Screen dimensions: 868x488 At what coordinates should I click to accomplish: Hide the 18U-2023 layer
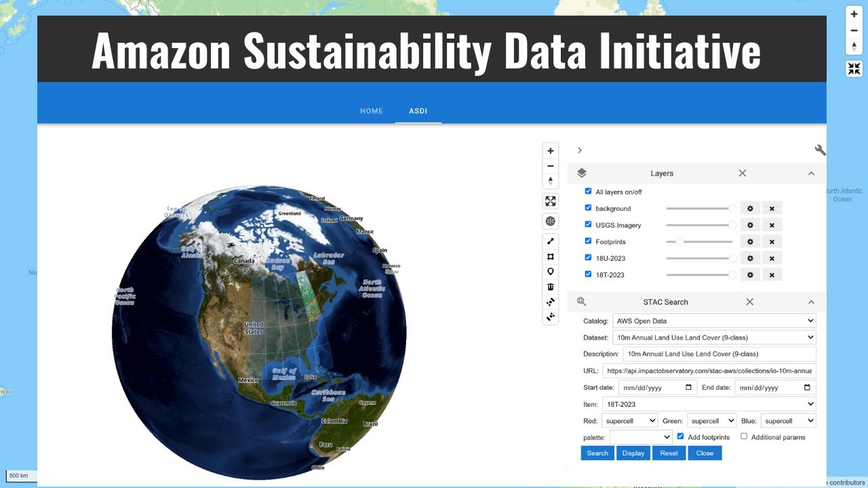(x=588, y=258)
